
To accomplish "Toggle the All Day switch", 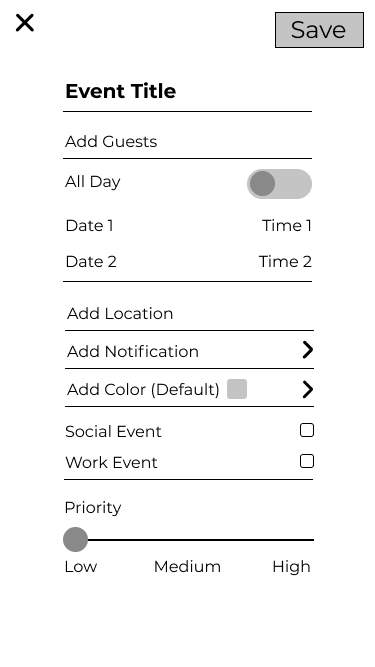I will [279, 184].
